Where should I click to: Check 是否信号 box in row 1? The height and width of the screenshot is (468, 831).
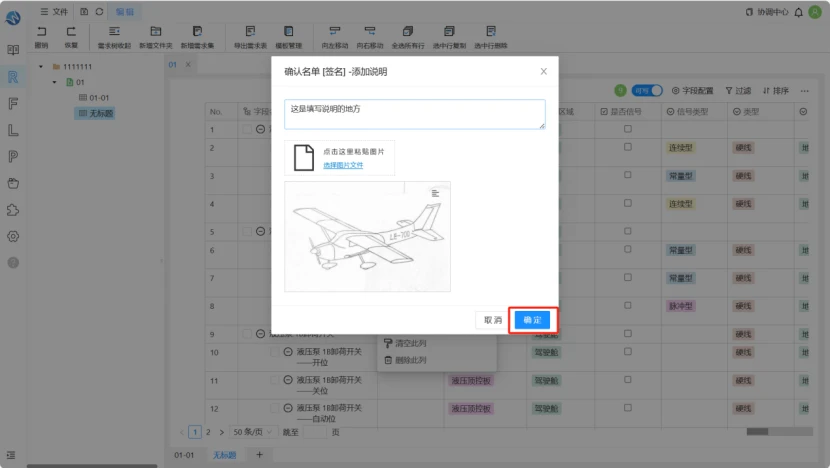tap(627, 129)
